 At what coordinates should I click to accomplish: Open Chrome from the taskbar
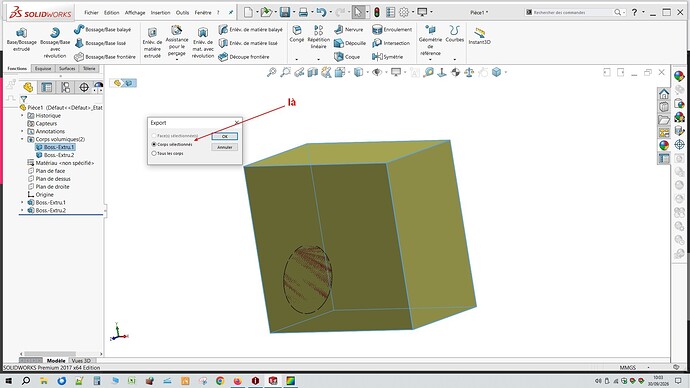220,381
